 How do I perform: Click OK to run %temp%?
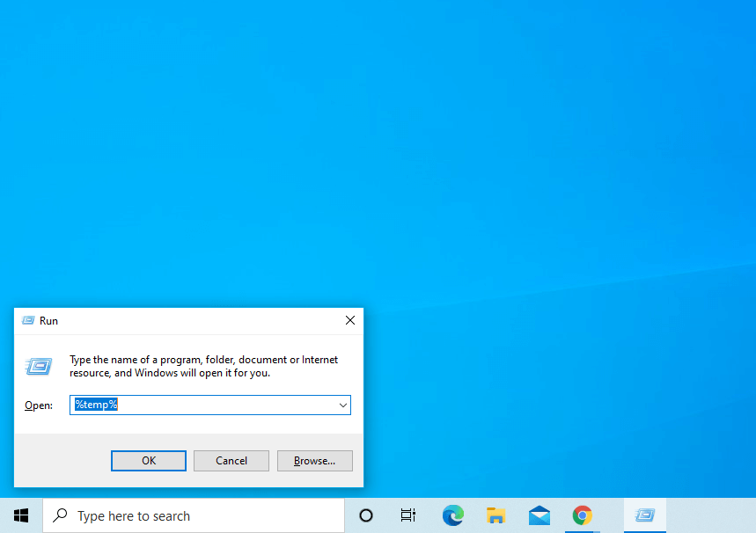pyautogui.click(x=148, y=460)
